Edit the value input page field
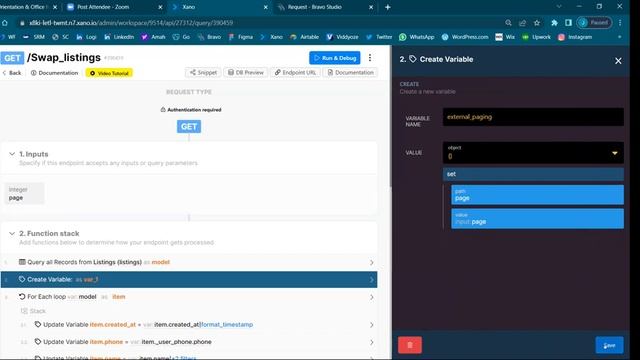Screen dimensions: 640x360 [x=537, y=218]
